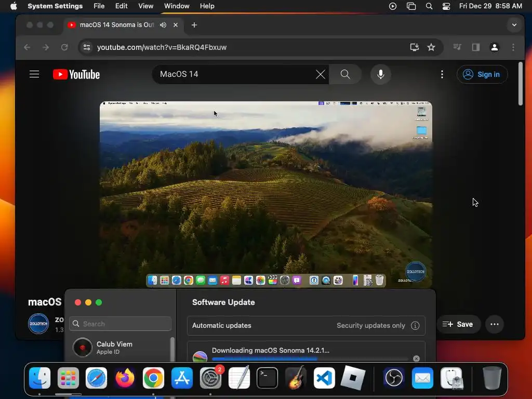View site information in address bar

click(87, 47)
